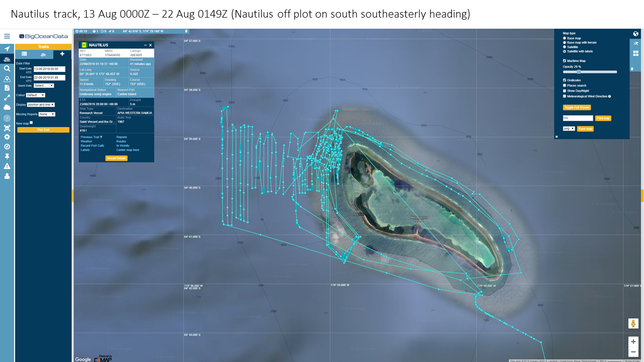Screen dimensions: 644x362
Task: Open the Missing Reports dropdown
Action: coord(47,114)
